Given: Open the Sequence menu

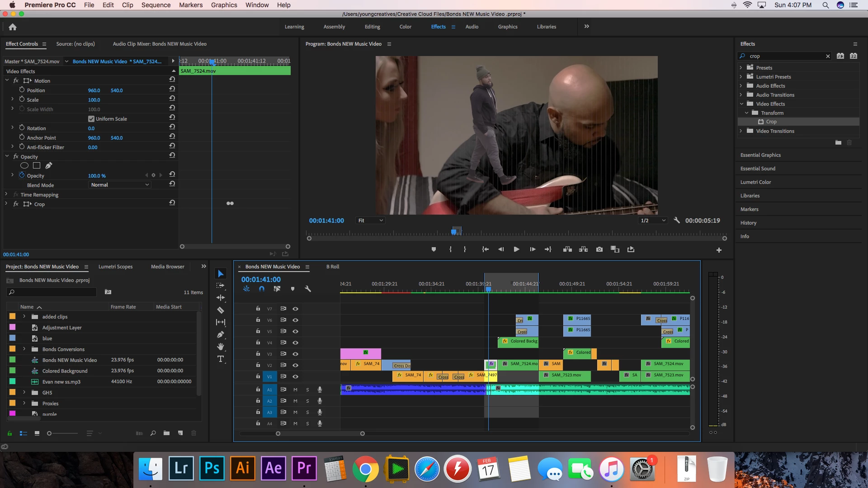Looking at the screenshot, I should tap(156, 5).
